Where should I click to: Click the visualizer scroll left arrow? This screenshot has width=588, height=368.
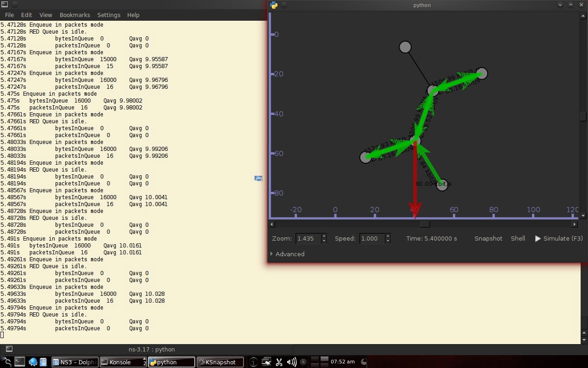[272, 224]
